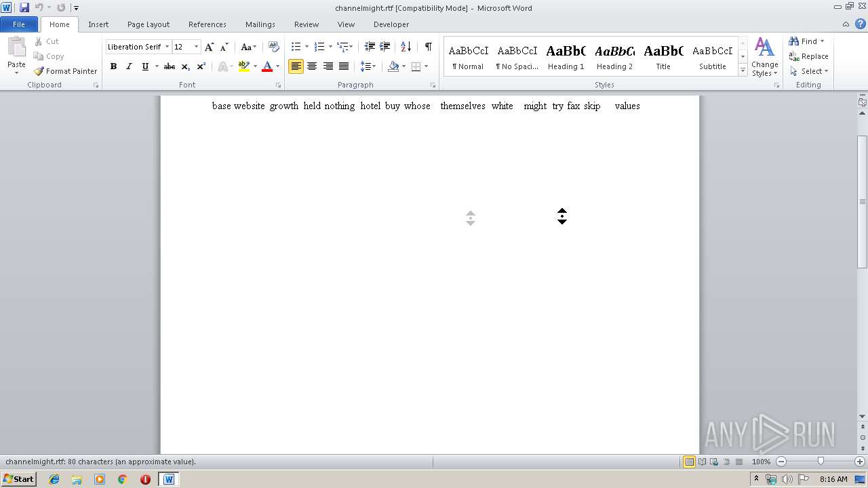Viewport: 868px width, 488px height.
Task: Open Internet Explorer from taskbar
Action: tap(54, 479)
